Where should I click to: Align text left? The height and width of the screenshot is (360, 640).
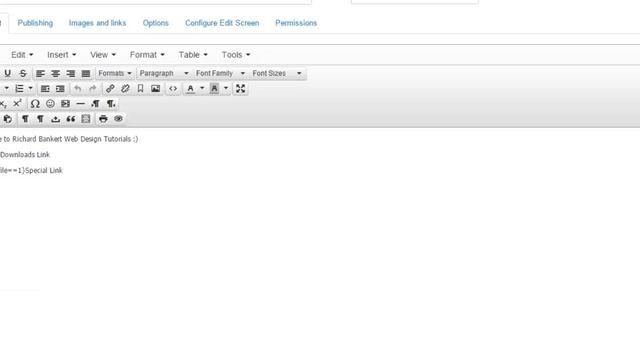(x=40, y=73)
